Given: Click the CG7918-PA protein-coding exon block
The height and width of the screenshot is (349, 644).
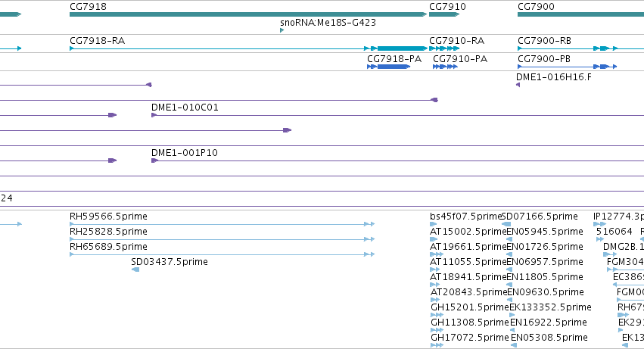Looking at the screenshot, I should pos(393,67).
